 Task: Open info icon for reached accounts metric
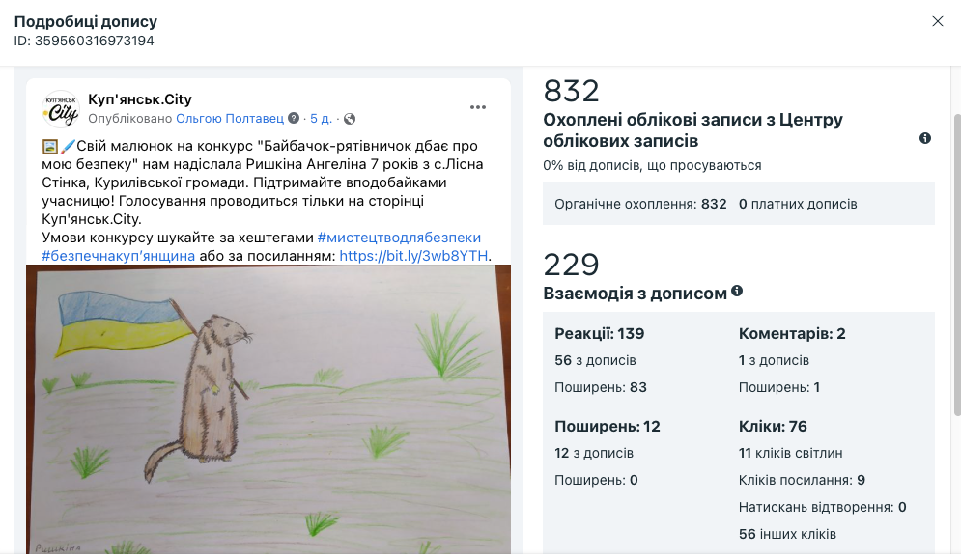pos(925,138)
